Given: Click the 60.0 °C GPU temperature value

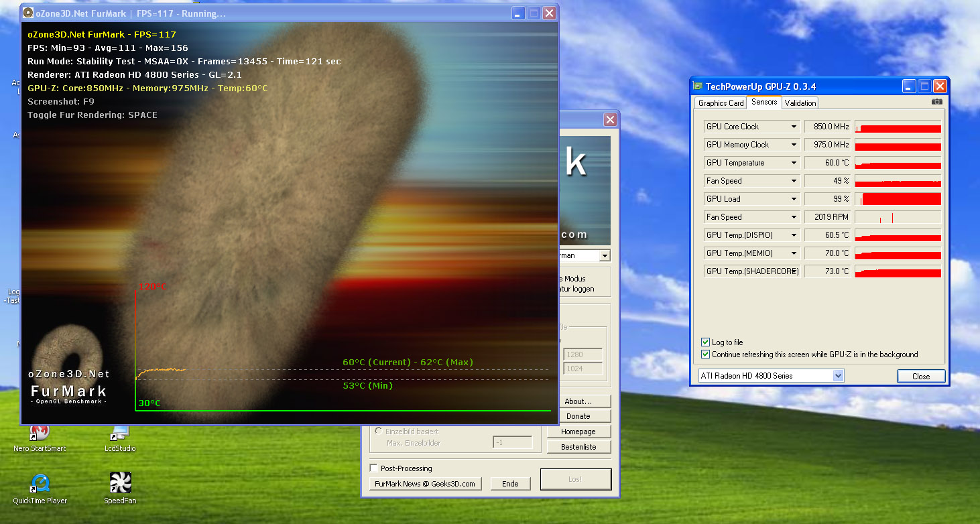Looking at the screenshot, I should [827, 163].
